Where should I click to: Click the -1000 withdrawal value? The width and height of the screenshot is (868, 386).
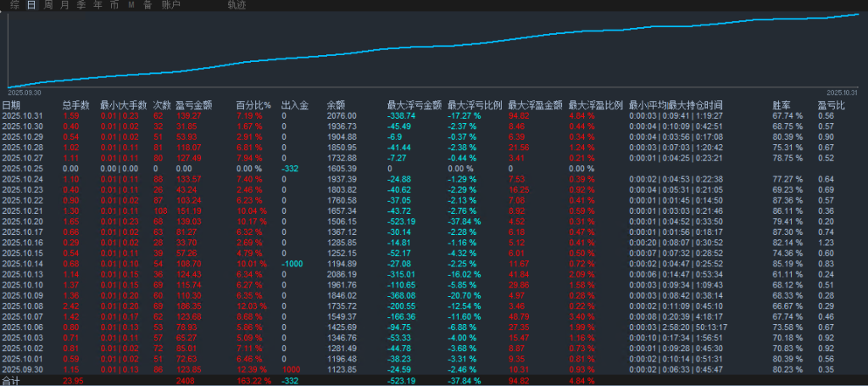292,264
